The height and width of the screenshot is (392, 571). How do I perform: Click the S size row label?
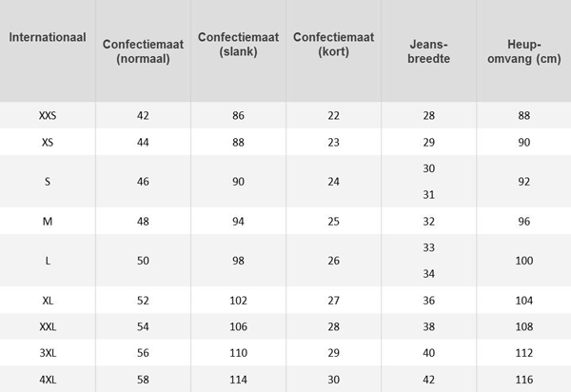coord(48,182)
